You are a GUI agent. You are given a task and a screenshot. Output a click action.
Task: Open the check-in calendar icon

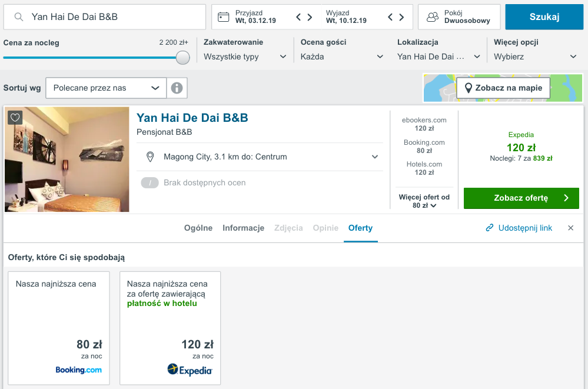pyautogui.click(x=224, y=17)
